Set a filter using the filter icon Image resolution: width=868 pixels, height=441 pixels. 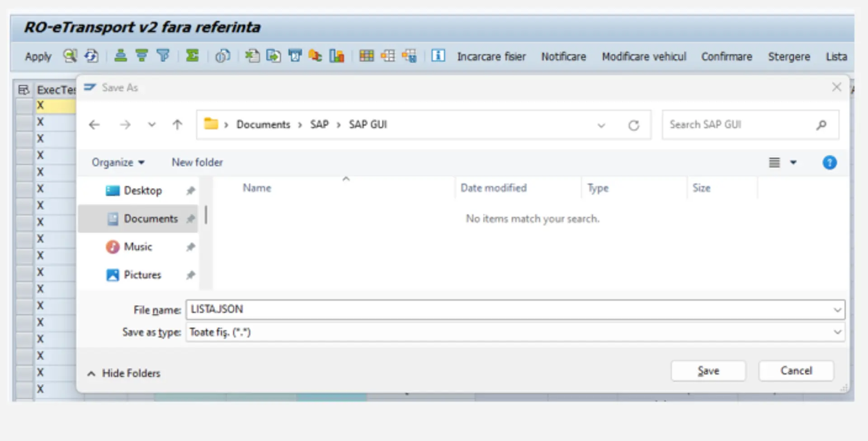tap(163, 56)
